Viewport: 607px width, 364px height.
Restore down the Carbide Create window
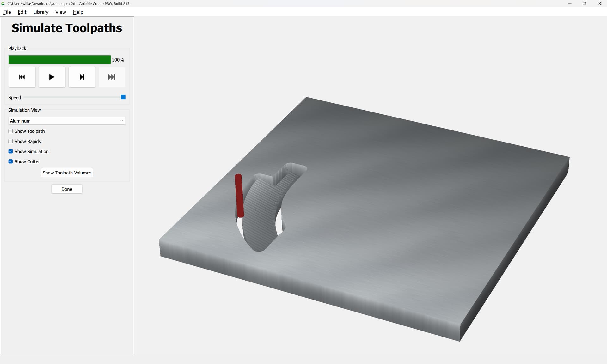tap(584, 3)
